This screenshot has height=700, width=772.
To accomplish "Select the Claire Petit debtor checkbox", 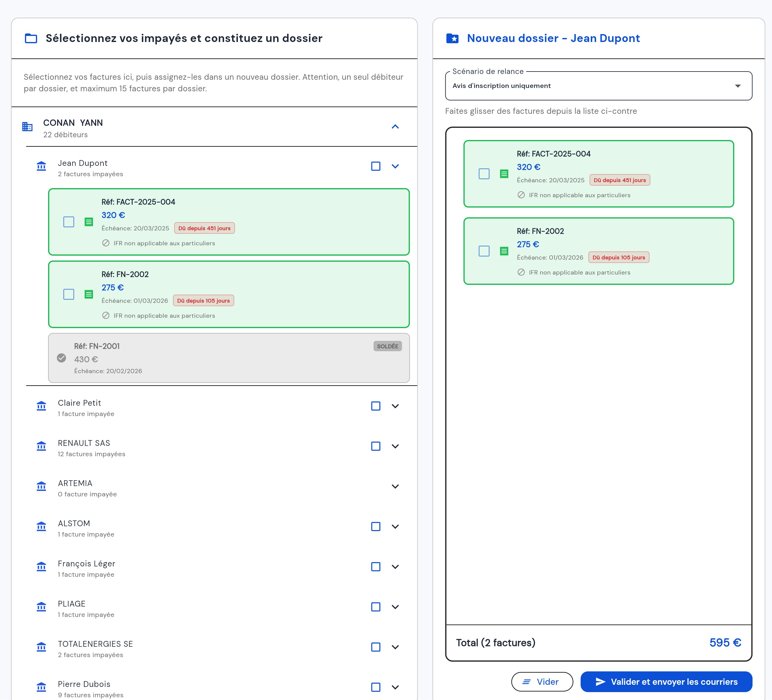I will 376,406.
